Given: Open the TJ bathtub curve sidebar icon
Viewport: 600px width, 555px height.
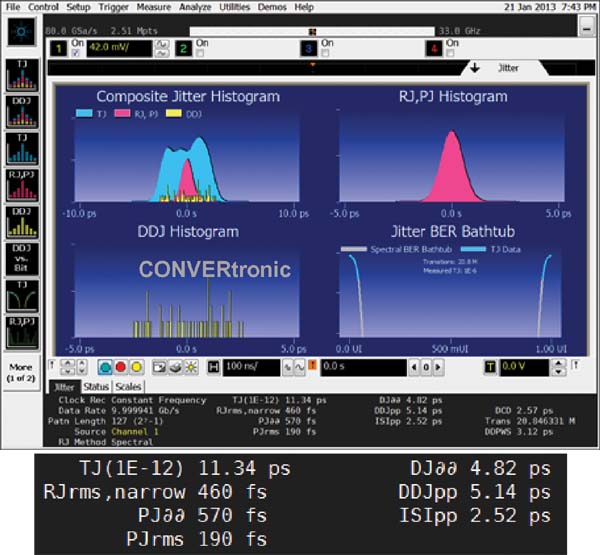Looking at the screenshot, I should click(x=22, y=295).
